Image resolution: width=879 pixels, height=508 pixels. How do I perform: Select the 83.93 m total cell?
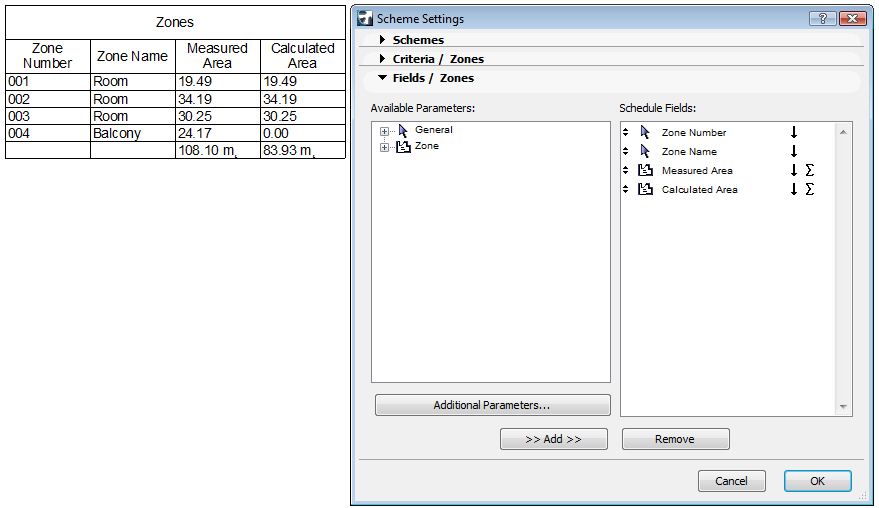[303, 150]
